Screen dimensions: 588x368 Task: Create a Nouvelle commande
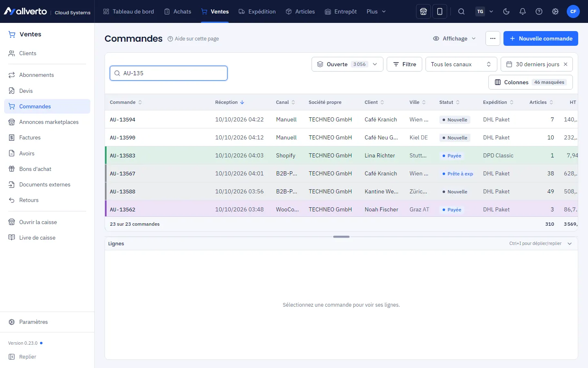541,38
